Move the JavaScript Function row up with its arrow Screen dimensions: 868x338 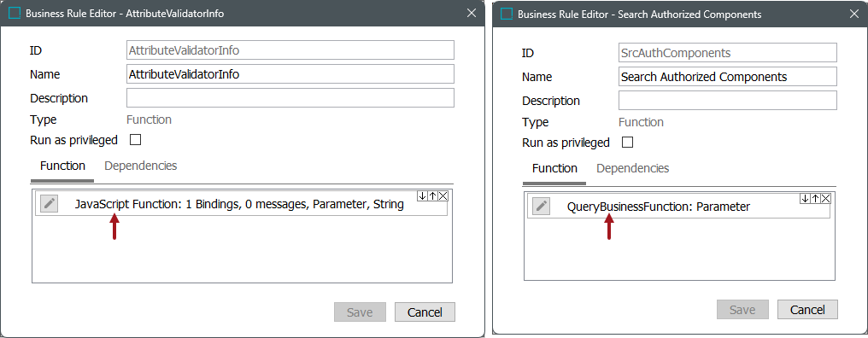[433, 195]
